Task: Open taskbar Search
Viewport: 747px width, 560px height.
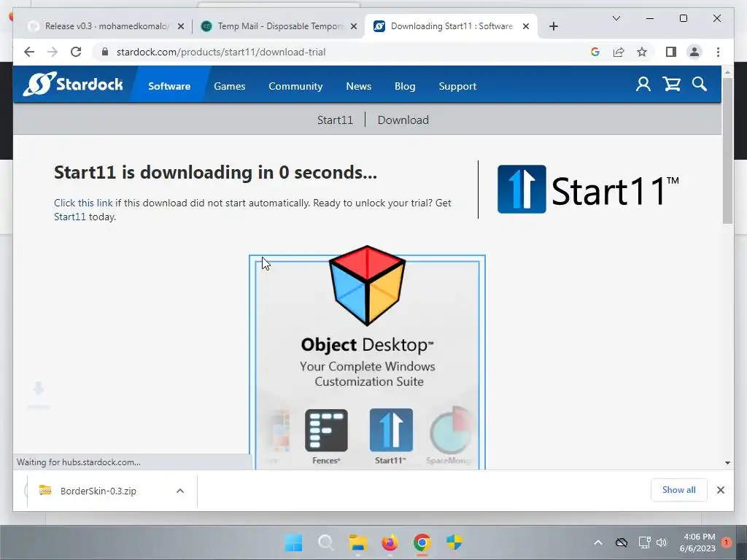Action: tap(326, 542)
